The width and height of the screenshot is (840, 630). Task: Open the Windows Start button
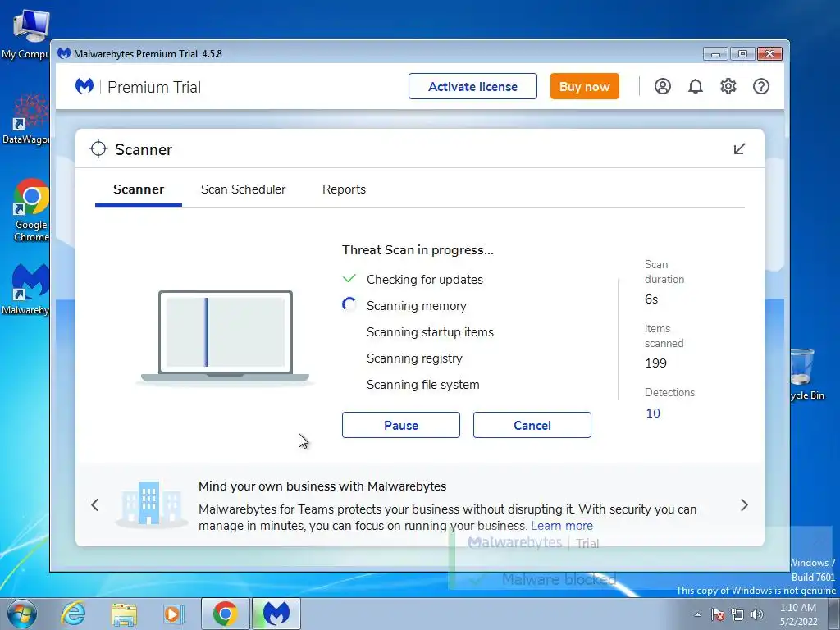click(21, 614)
